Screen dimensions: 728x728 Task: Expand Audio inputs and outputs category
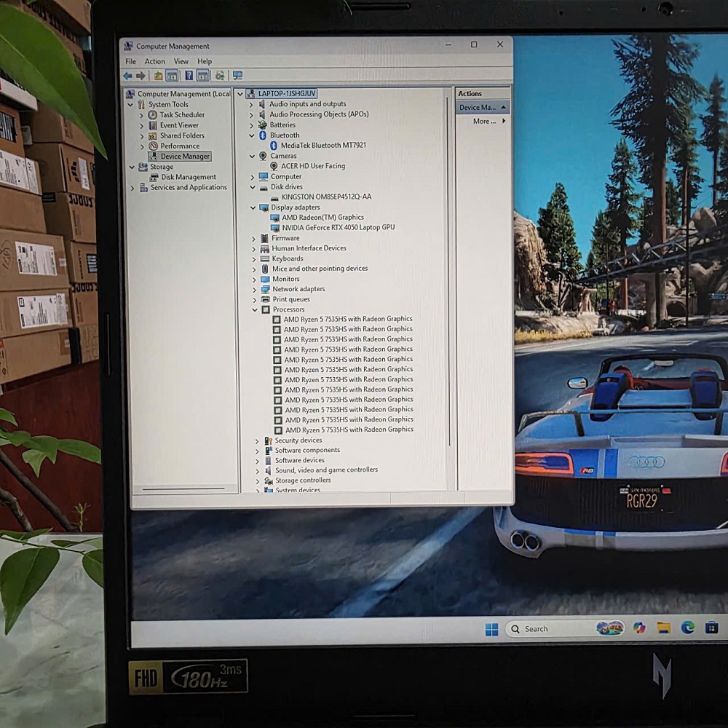click(x=251, y=104)
